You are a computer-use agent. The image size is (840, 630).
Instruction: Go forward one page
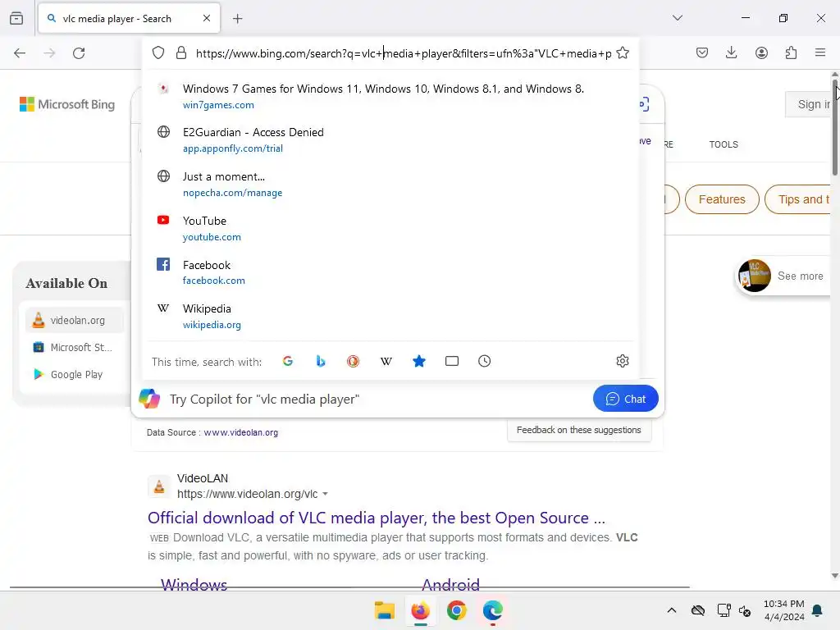[49, 53]
